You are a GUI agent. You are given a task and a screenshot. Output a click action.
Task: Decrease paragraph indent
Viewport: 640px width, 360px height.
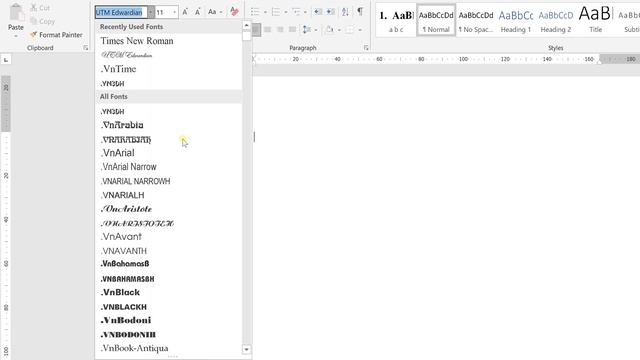tap(318, 12)
